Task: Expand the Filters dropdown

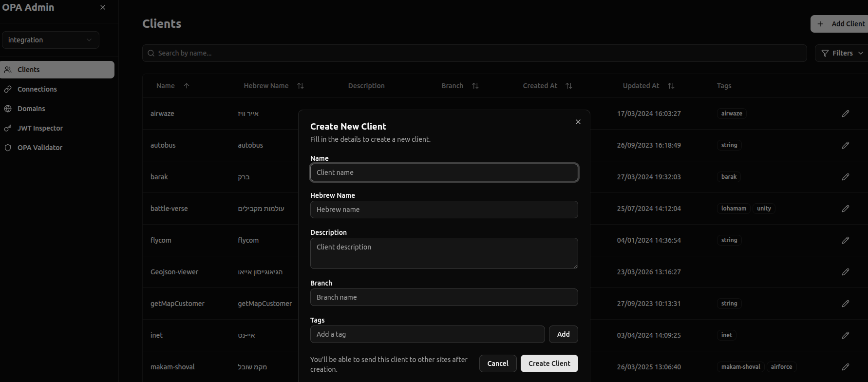Action: tap(842, 53)
